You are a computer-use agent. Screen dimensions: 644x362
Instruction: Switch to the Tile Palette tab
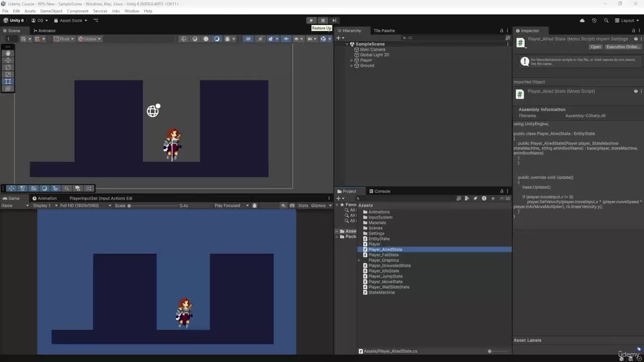coord(384,31)
